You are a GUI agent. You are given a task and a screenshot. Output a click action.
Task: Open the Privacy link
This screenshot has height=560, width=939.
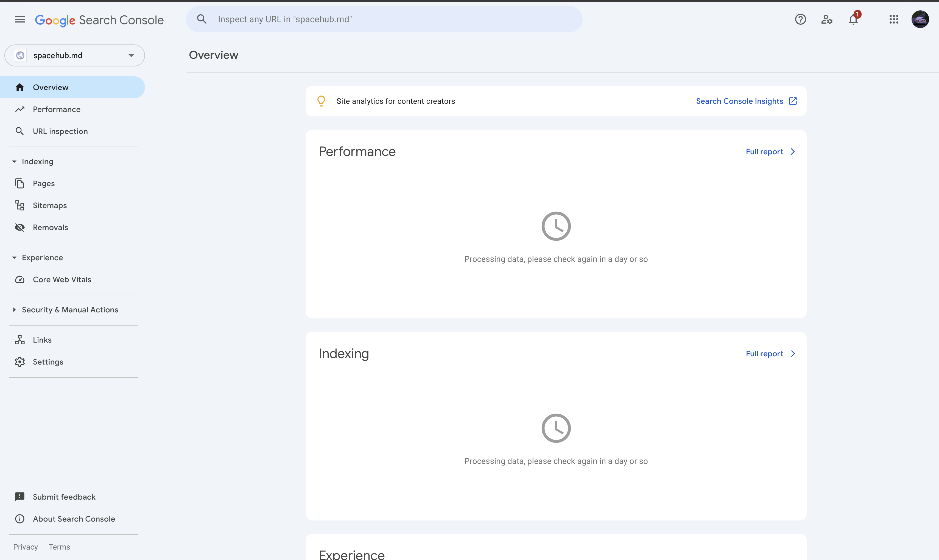[x=25, y=547]
